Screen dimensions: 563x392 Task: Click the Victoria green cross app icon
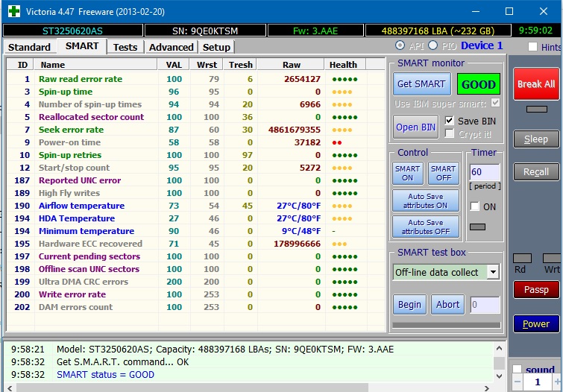point(12,12)
